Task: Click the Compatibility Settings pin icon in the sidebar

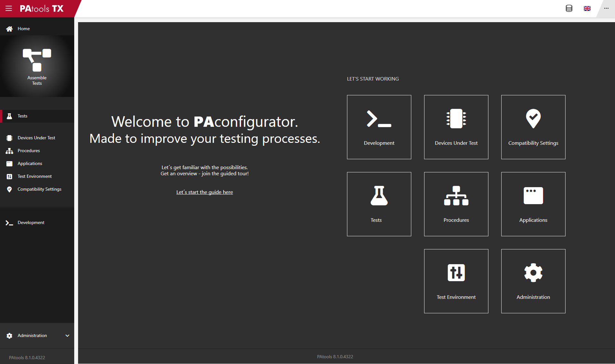Action: pos(9,189)
